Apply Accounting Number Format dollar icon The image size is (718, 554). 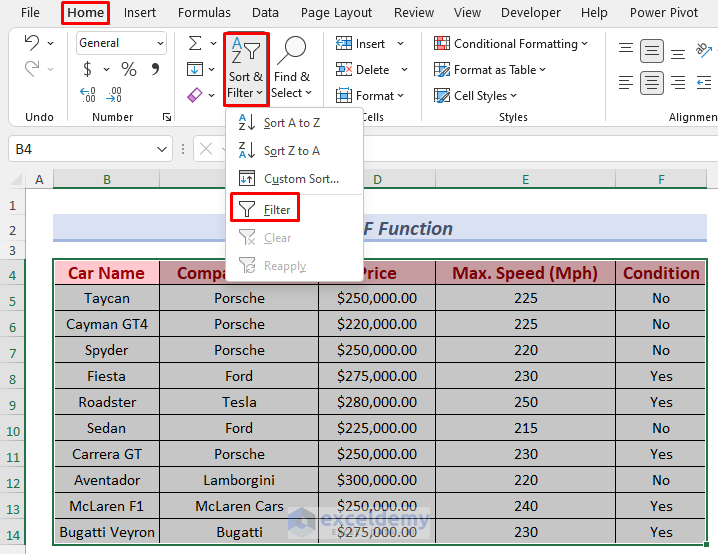[x=87, y=69]
